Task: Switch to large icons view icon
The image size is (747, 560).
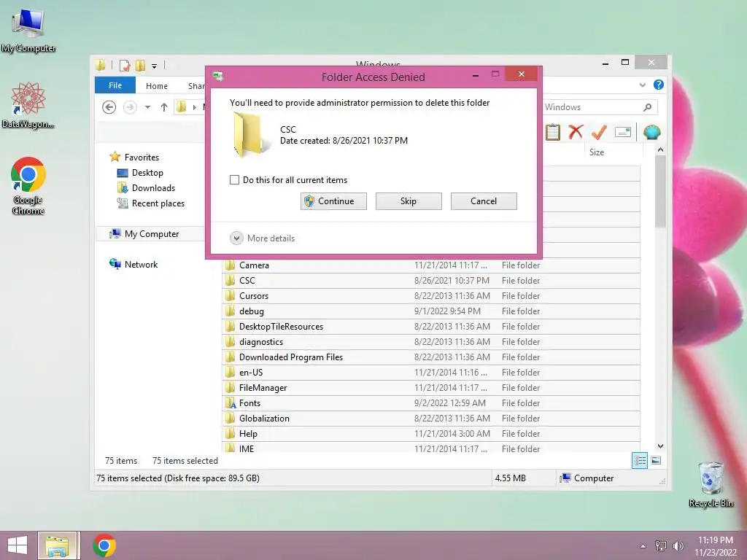Action: (656, 461)
